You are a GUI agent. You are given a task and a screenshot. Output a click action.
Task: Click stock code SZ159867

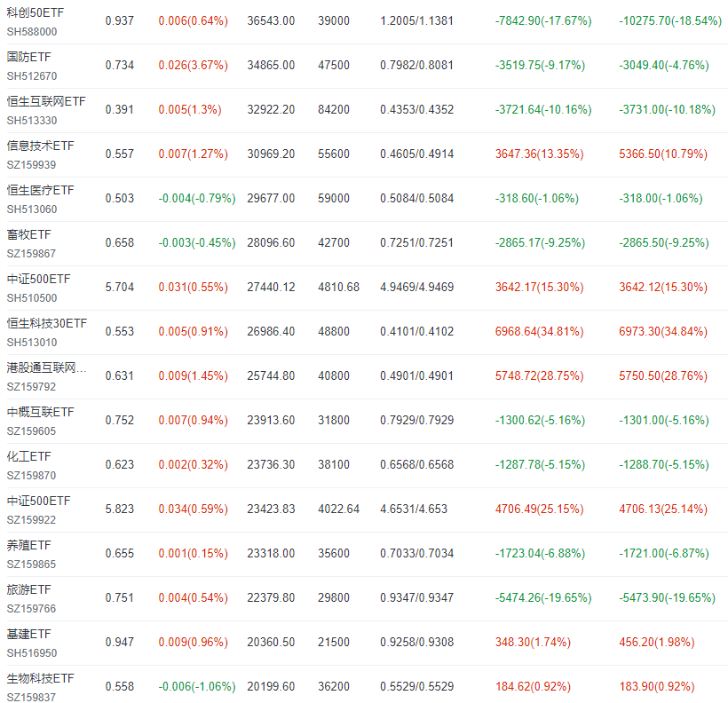(x=31, y=254)
